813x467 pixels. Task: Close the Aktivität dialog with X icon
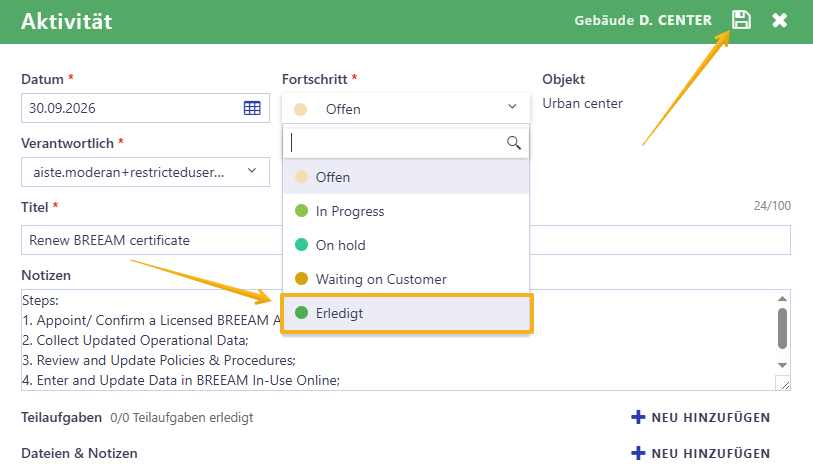point(779,20)
